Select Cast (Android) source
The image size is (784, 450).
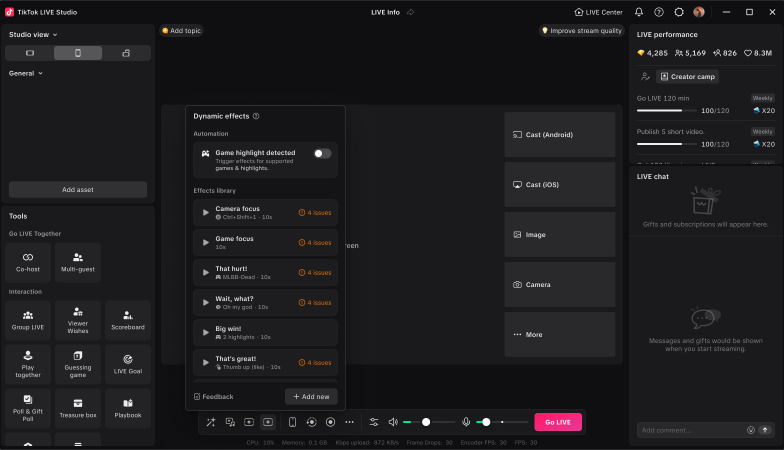[560, 134]
